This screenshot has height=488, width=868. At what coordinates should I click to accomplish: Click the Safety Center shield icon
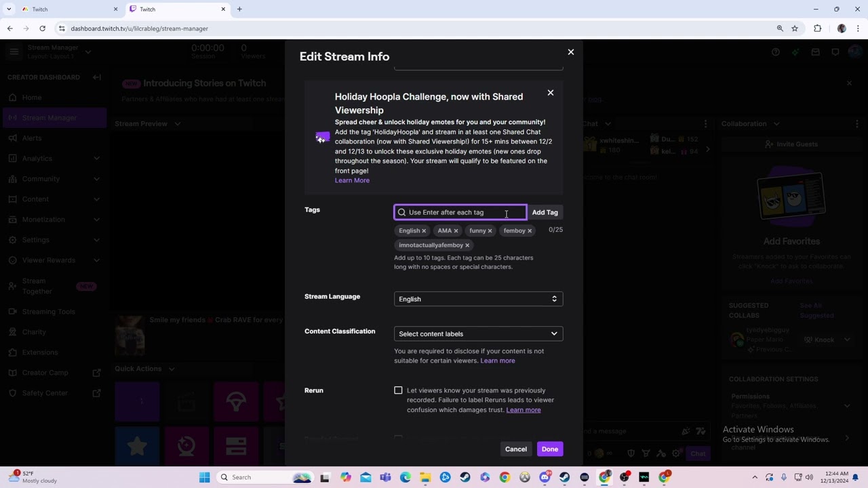coord(14,393)
